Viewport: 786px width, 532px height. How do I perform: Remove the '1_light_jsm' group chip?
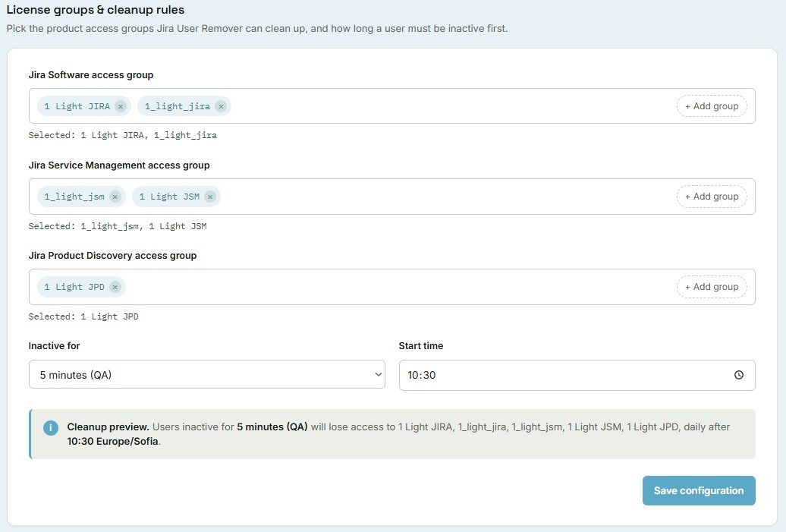coord(115,197)
